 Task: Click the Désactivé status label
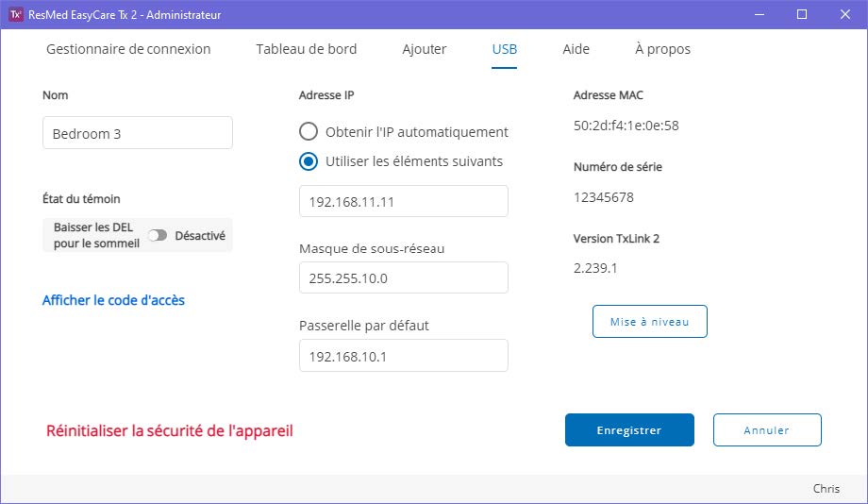200,235
